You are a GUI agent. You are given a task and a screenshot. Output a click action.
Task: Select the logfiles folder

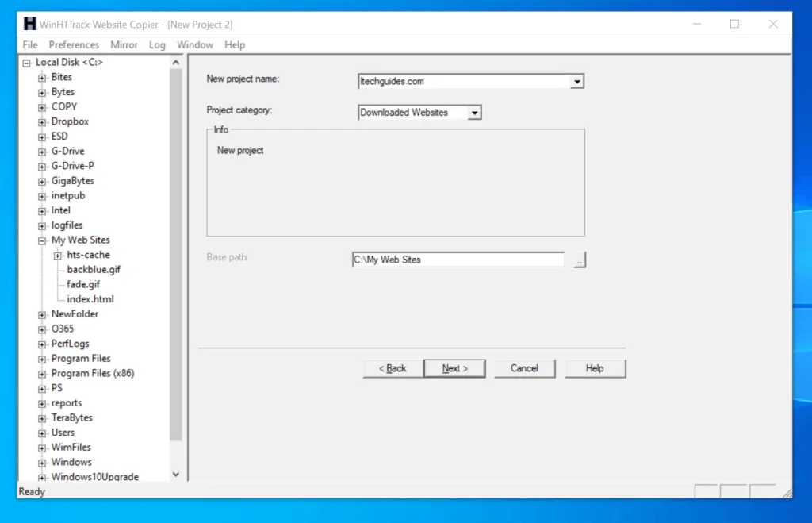(67, 225)
